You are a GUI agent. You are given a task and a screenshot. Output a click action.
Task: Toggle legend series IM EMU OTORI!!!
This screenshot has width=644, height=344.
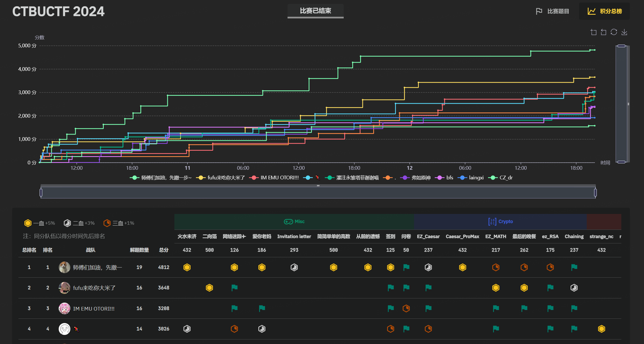click(274, 178)
